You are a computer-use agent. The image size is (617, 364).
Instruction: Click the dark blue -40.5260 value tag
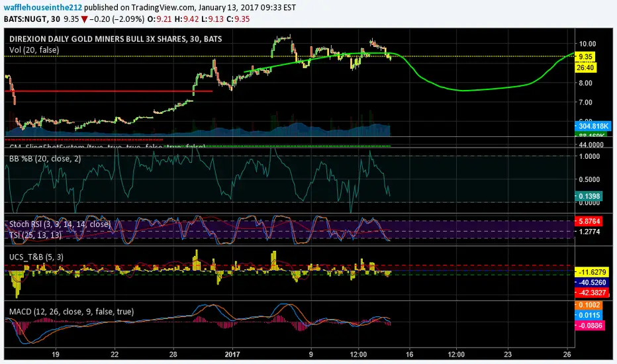click(592, 283)
